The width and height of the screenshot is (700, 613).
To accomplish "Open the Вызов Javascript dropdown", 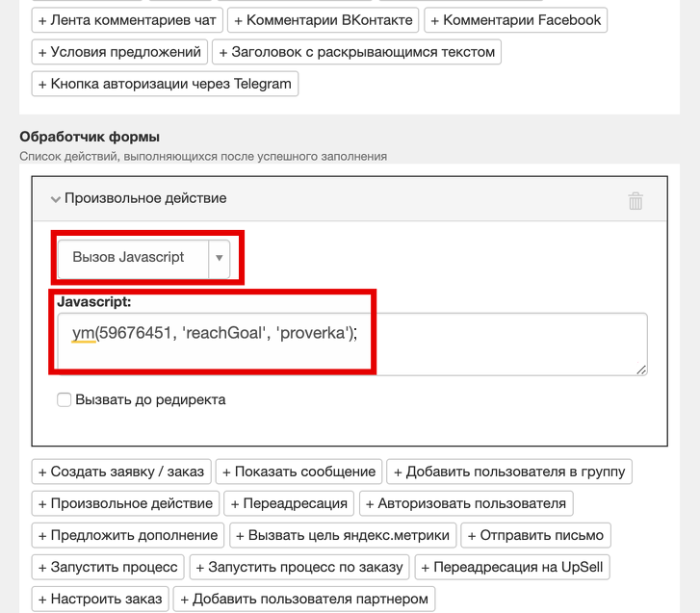I will point(143,258).
